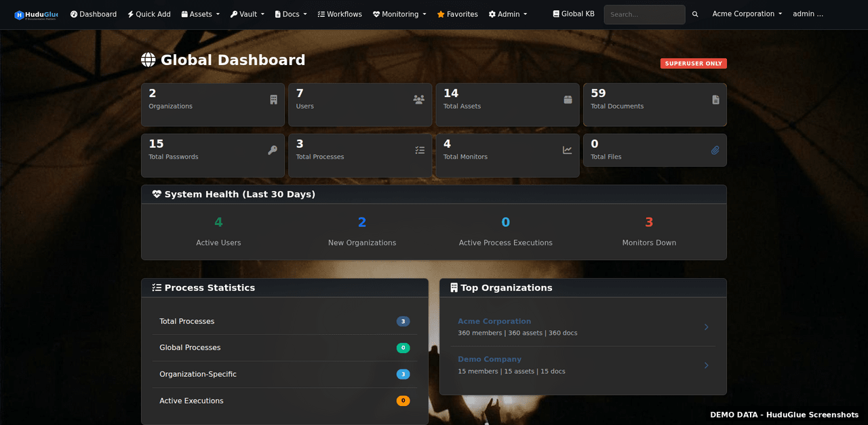This screenshot has width=868, height=425.
Task: Click the Global Processes row label
Action: (190, 348)
